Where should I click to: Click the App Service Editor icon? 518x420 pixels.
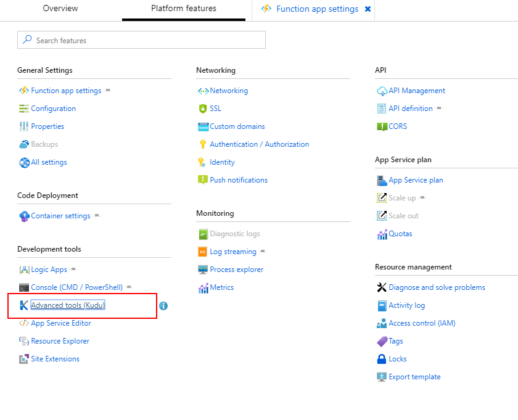(24, 323)
